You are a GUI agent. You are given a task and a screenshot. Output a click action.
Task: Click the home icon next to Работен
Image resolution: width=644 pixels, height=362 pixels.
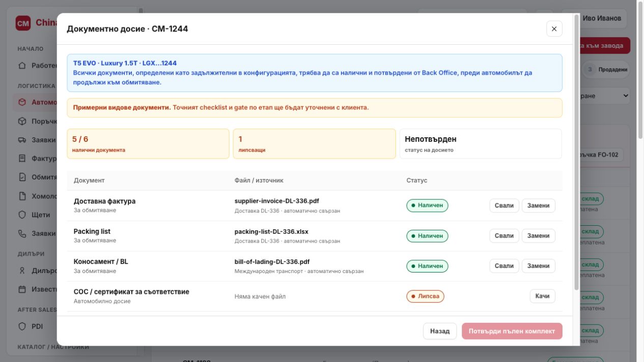tap(22, 66)
